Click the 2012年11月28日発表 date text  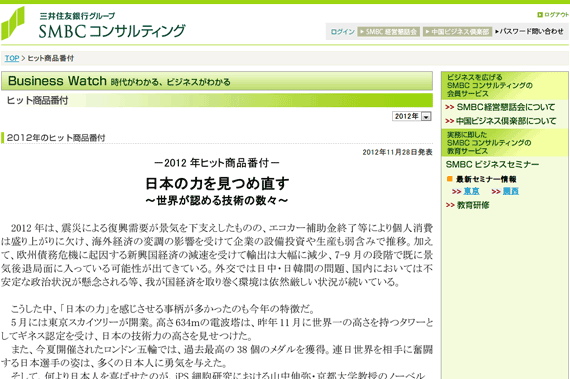click(x=397, y=152)
